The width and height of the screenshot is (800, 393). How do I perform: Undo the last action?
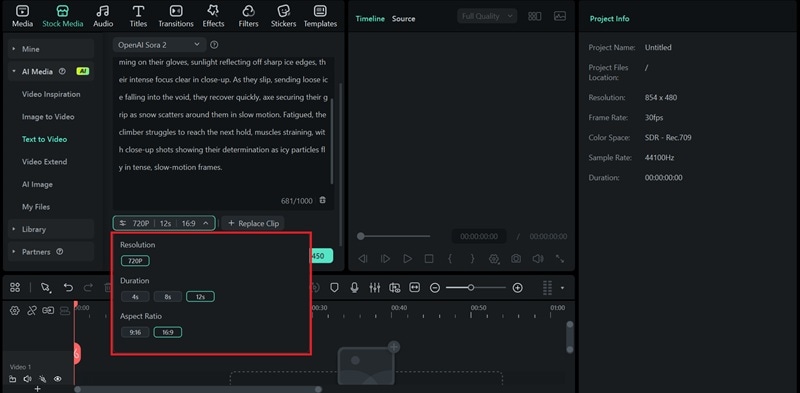(68, 288)
